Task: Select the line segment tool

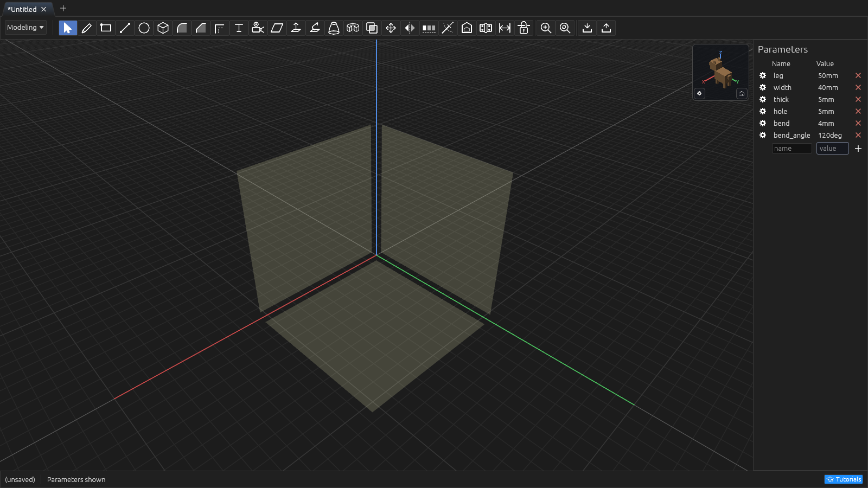Action: click(x=125, y=28)
